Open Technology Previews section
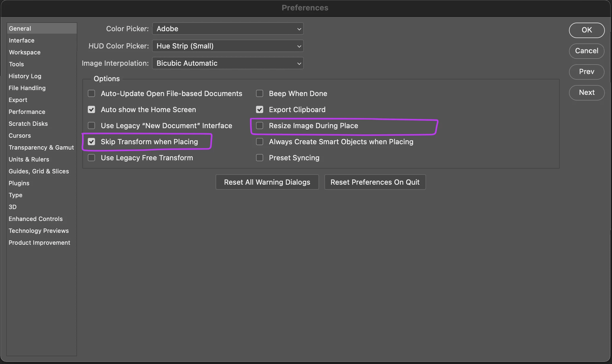This screenshot has height=364, width=612. (x=39, y=231)
